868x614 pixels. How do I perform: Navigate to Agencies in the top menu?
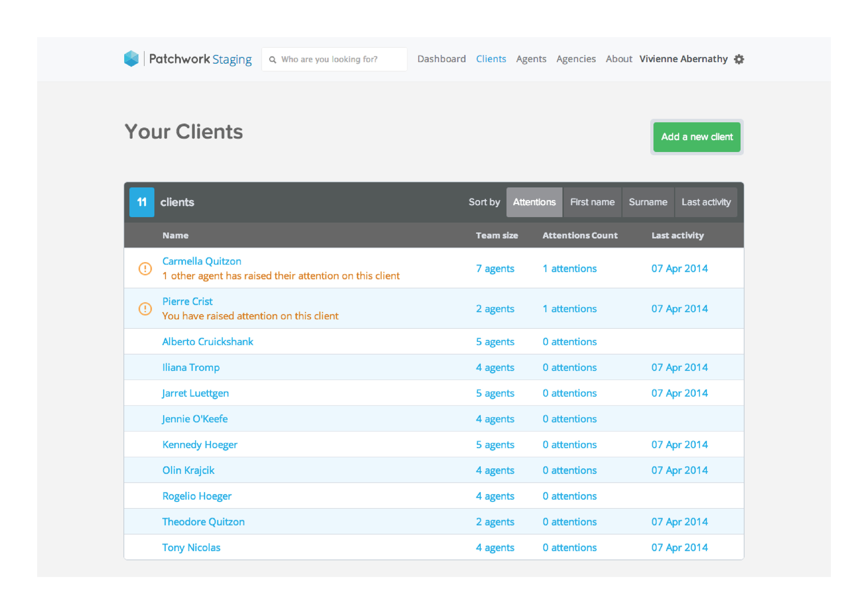pos(576,59)
